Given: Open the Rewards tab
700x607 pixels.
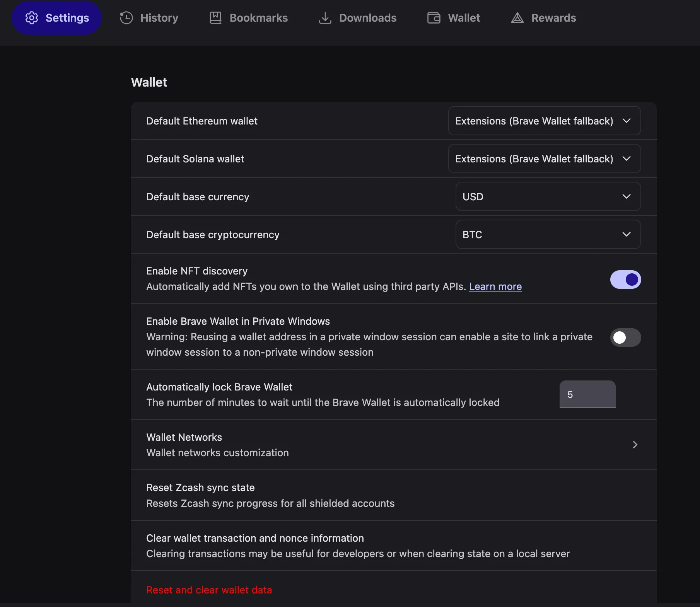Looking at the screenshot, I should pyautogui.click(x=544, y=18).
